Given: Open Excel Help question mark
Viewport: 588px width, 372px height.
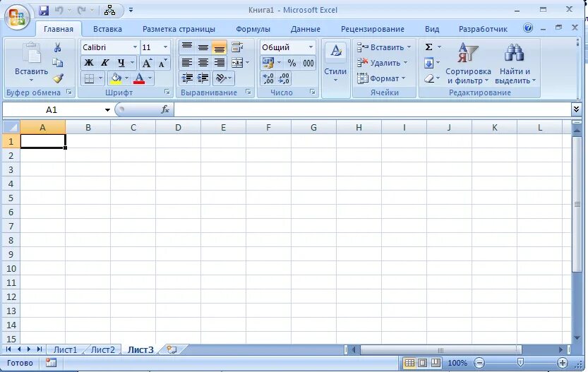Looking at the screenshot, I should (528, 28).
